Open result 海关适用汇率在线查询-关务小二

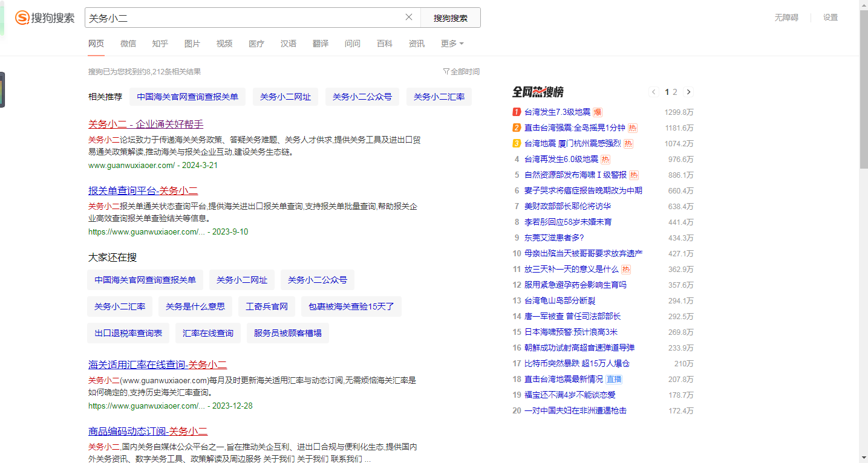pyautogui.click(x=158, y=364)
